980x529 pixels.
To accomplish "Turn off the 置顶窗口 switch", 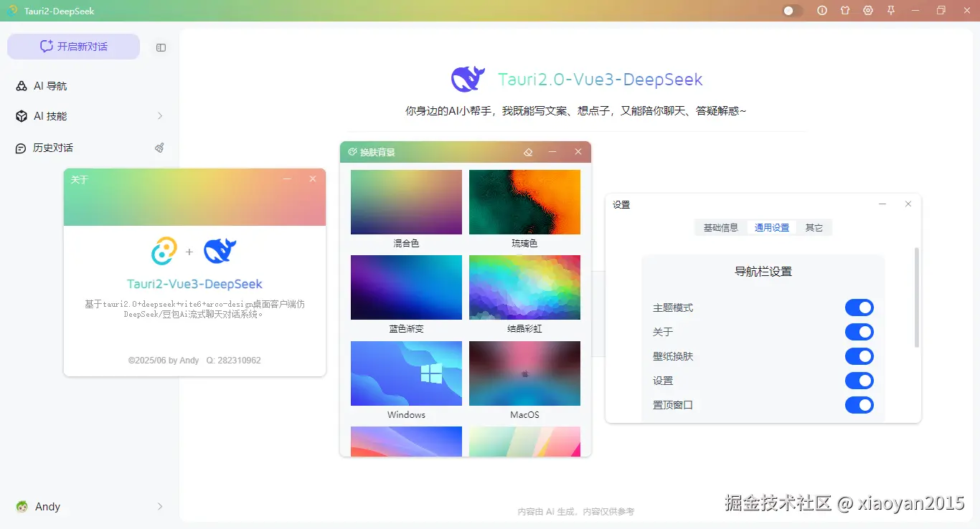I will pos(859,405).
